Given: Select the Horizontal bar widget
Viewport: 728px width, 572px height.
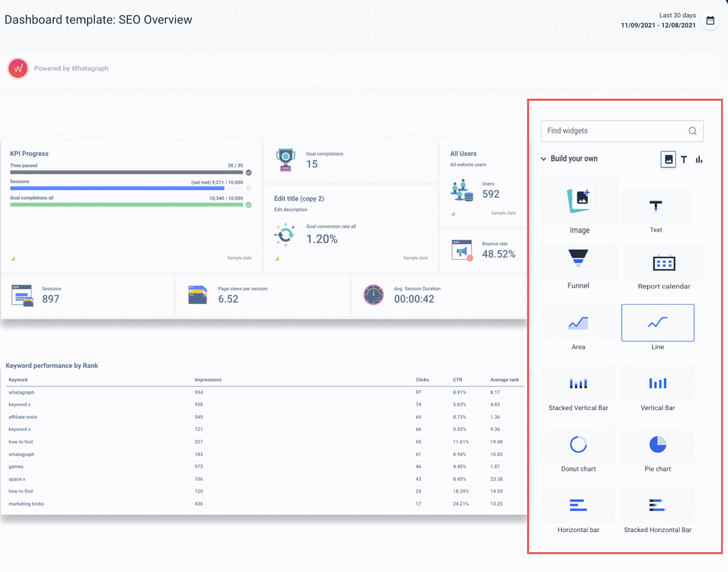Looking at the screenshot, I should (x=578, y=506).
